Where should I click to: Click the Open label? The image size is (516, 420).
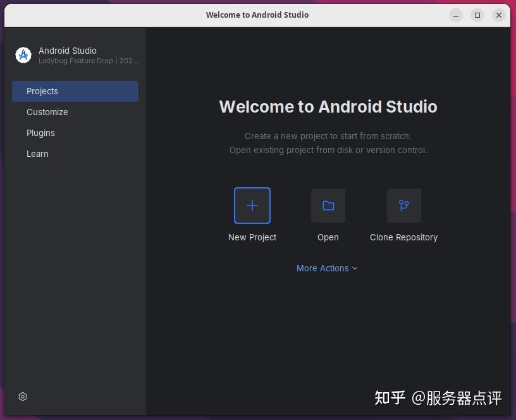point(328,237)
